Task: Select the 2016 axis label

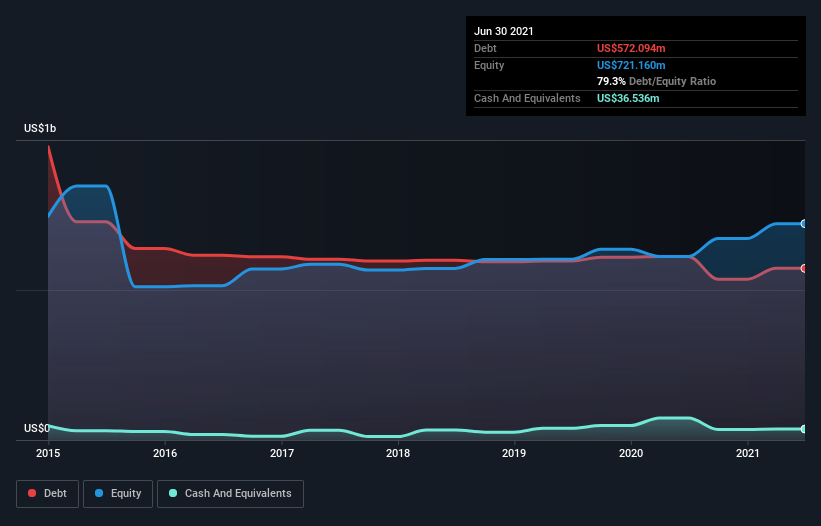Action: pyautogui.click(x=165, y=453)
